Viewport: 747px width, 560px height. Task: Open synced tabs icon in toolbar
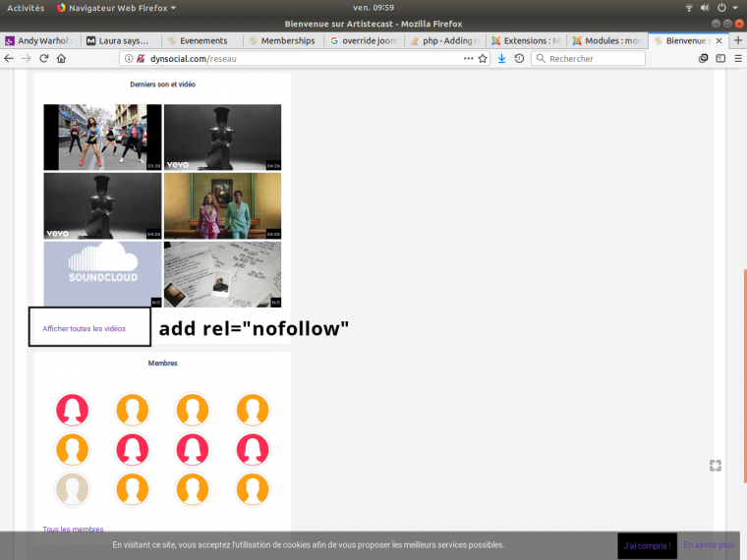pos(703,59)
